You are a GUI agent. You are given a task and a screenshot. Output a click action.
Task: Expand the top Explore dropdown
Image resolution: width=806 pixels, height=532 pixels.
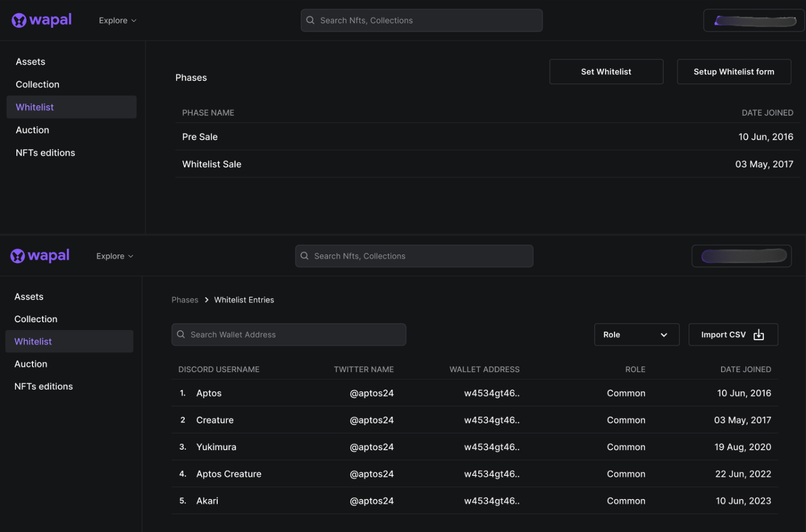point(118,20)
